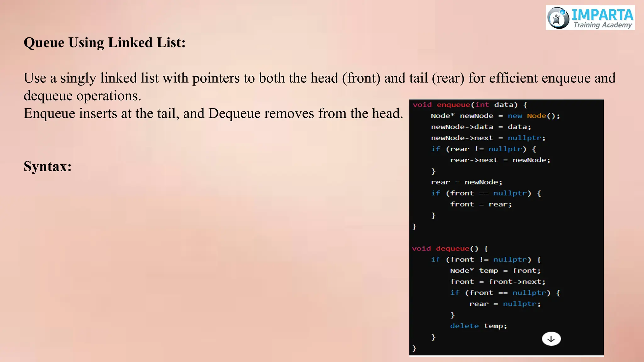Click 'rear = nullptr;' code line
644x362 pixels.
(x=505, y=304)
